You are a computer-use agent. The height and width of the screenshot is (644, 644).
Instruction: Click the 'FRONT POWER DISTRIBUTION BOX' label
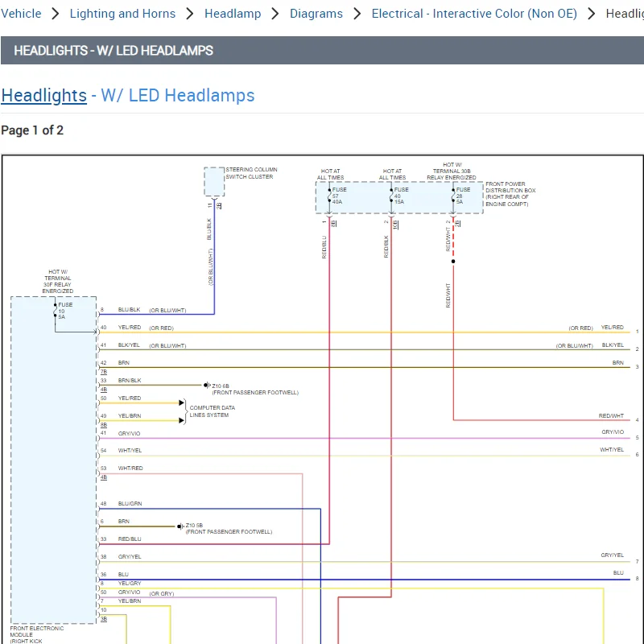tap(510, 194)
